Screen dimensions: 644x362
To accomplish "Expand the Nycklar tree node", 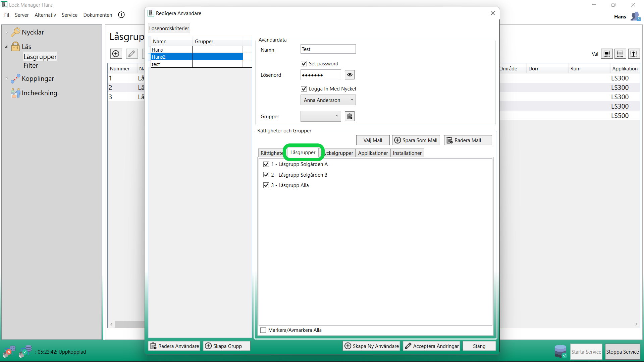I will point(6,32).
